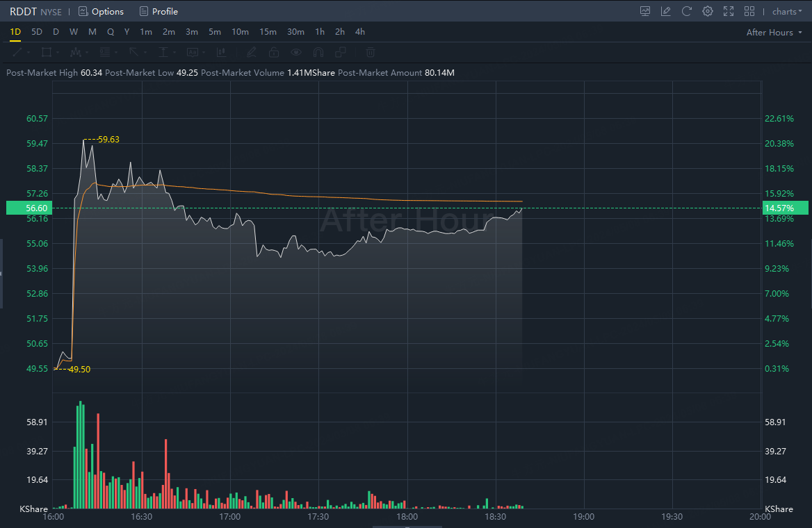812x528 pixels.
Task: Click the pencil freehand draw icon
Action: tap(251, 52)
